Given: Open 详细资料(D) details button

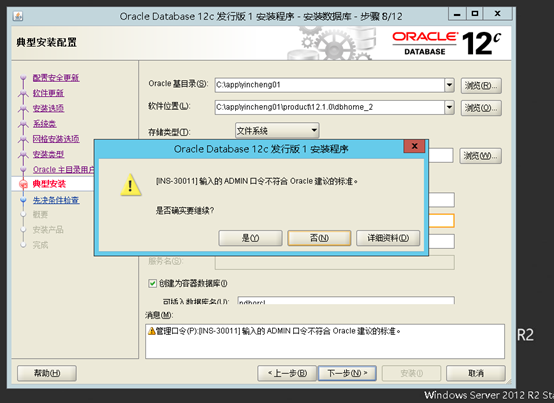Looking at the screenshot, I should 388,238.
